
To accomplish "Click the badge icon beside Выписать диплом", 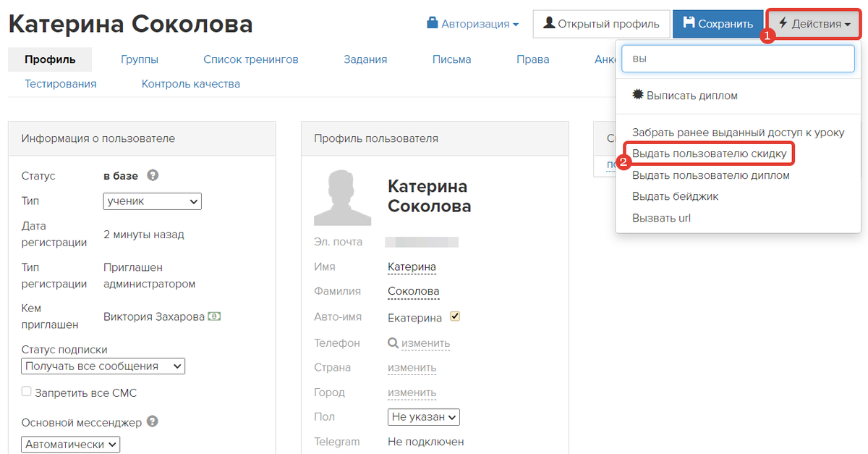I will pos(637,95).
